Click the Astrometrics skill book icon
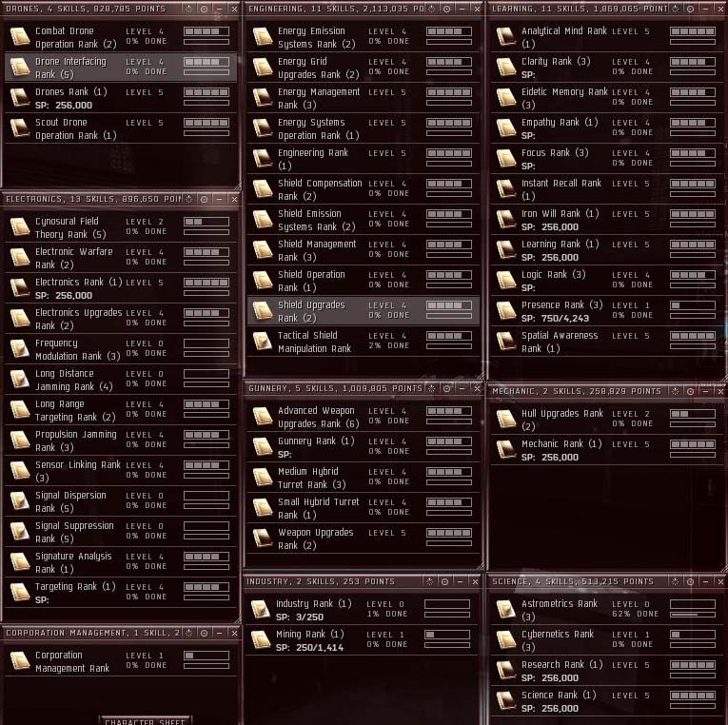728x725 pixels. tap(505, 610)
